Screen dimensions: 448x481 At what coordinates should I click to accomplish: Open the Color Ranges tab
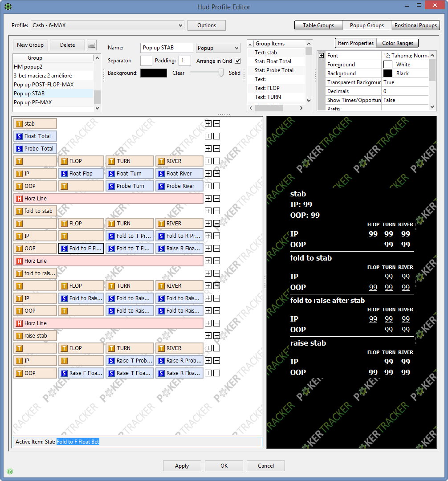[397, 43]
